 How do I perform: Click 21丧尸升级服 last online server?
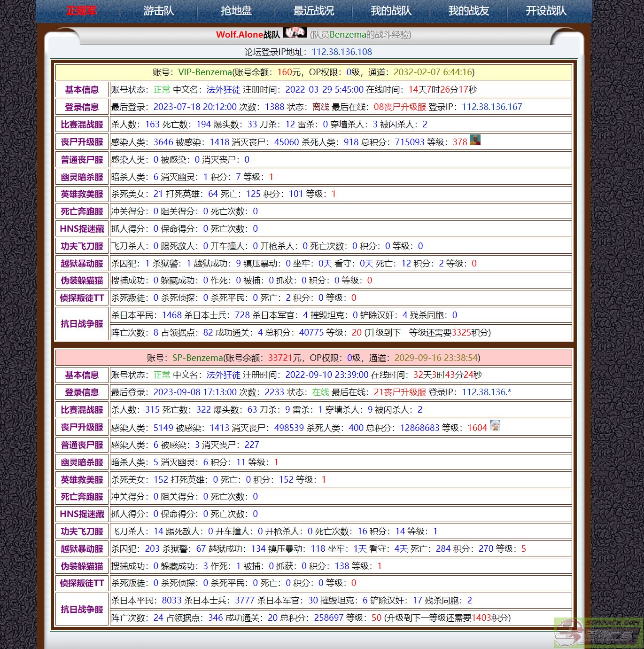(400, 392)
